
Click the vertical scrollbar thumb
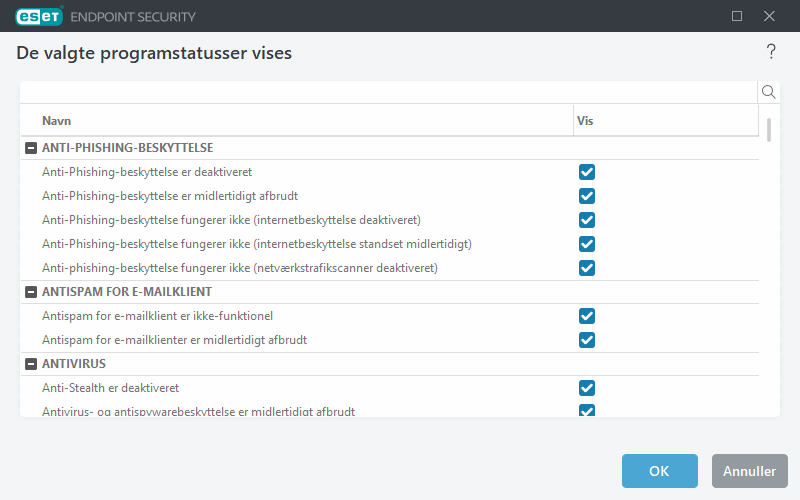tap(769, 130)
